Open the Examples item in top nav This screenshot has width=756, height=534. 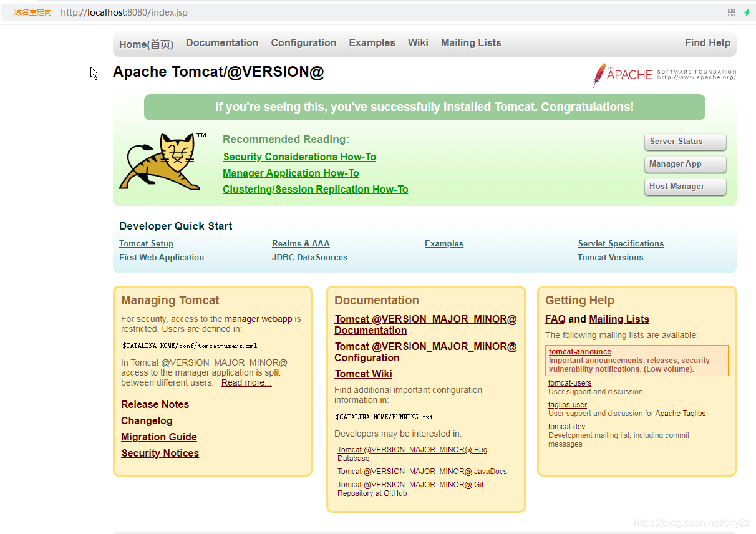pos(372,42)
